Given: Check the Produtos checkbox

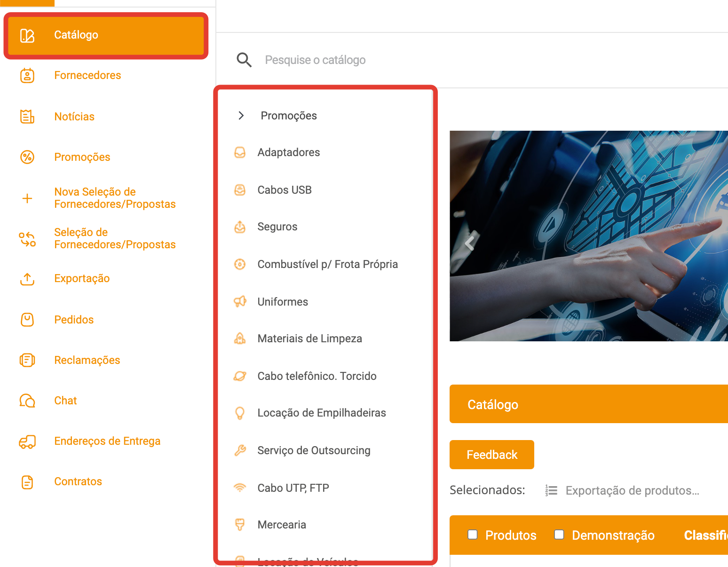Looking at the screenshot, I should 473,535.
